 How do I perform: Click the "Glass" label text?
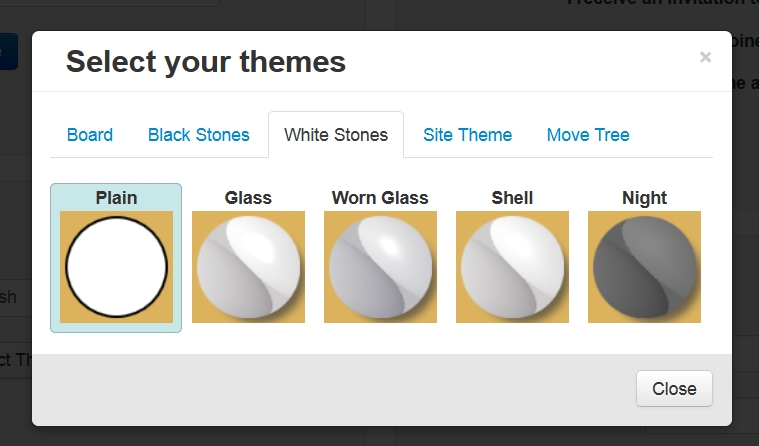[x=248, y=198]
